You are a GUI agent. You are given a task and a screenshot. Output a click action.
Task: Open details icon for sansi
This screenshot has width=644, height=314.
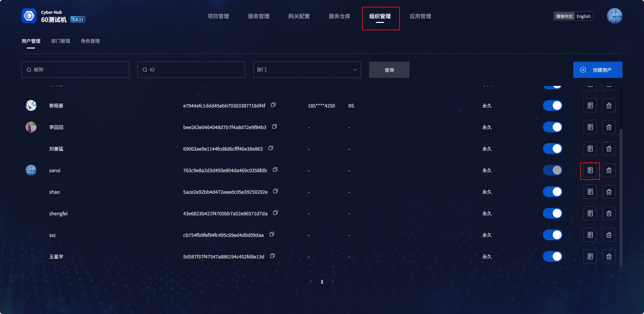pos(590,170)
